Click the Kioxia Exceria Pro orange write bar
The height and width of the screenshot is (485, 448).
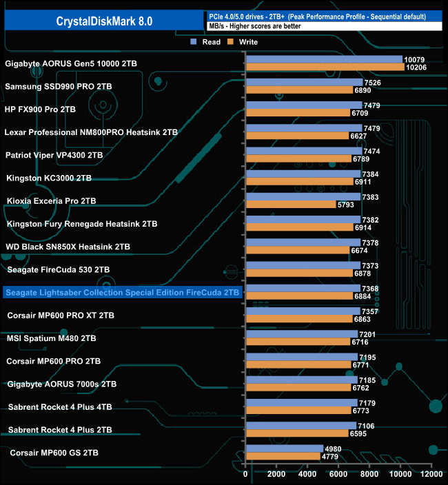[x=291, y=205]
